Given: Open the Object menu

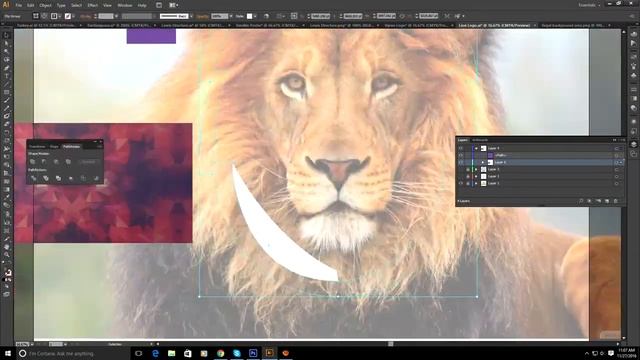Looking at the screenshot, I should pyautogui.click(x=45, y=5).
